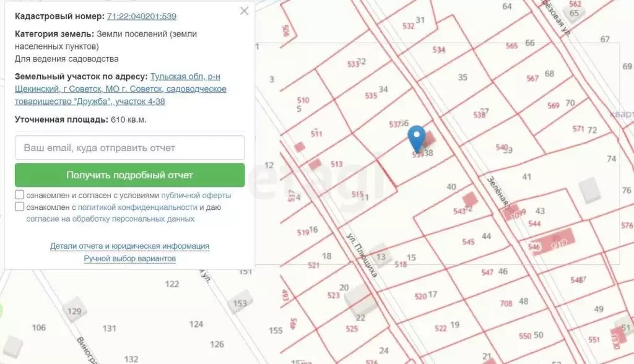Open cadastral number 71:22:040201:539 link

click(x=141, y=17)
